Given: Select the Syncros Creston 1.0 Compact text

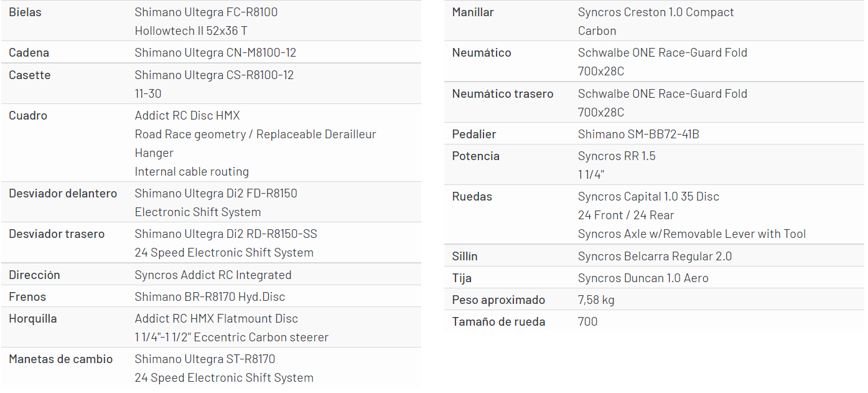Looking at the screenshot, I should click(656, 12).
